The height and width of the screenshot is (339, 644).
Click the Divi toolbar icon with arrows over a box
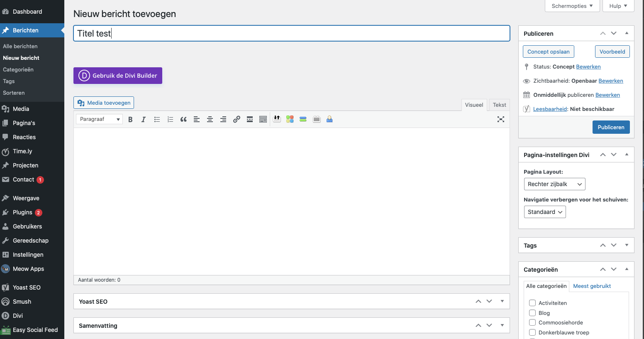277,119
